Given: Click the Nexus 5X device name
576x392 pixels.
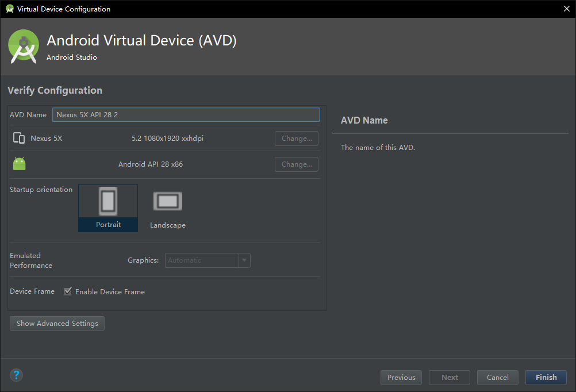Looking at the screenshot, I should (x=47, y=139).
